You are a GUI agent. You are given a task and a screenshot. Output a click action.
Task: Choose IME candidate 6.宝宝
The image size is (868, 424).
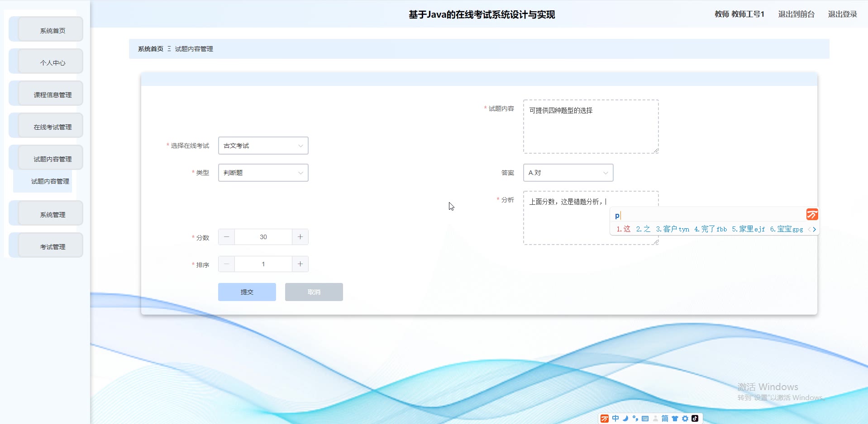point(787,229)
